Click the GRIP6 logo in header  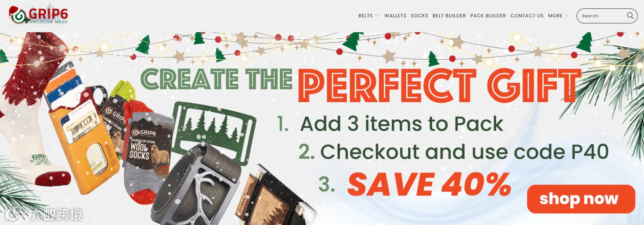[38, 16]
